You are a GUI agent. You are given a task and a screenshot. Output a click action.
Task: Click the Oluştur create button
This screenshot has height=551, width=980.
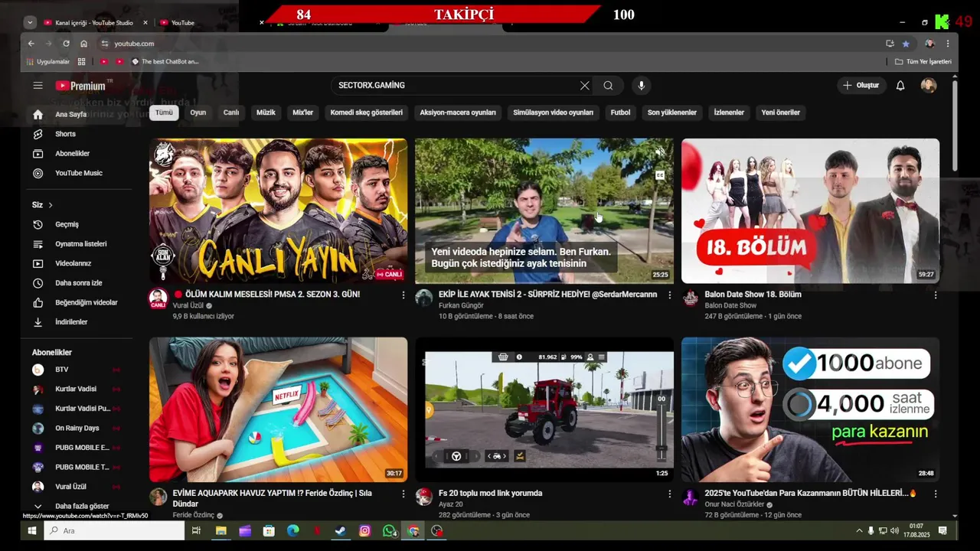click(861, 86)
